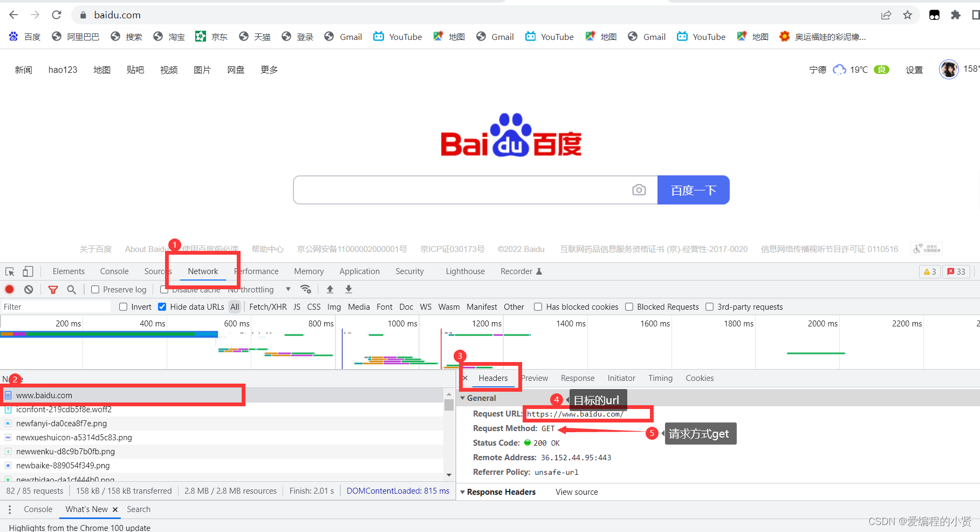Collapse the General section triangle

[462, 398]
